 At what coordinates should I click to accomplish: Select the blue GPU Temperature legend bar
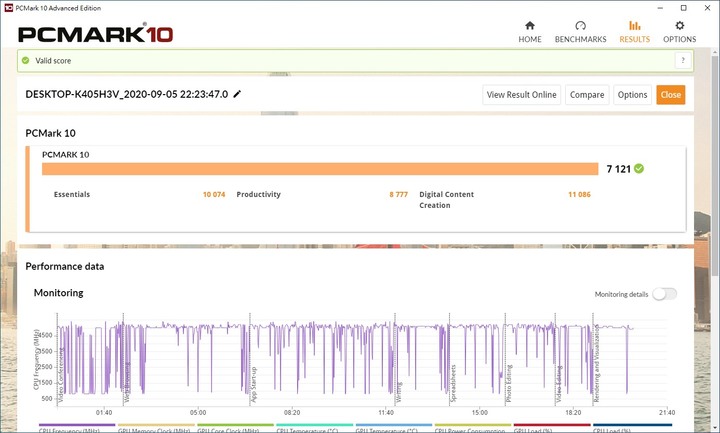click(394, 425)
